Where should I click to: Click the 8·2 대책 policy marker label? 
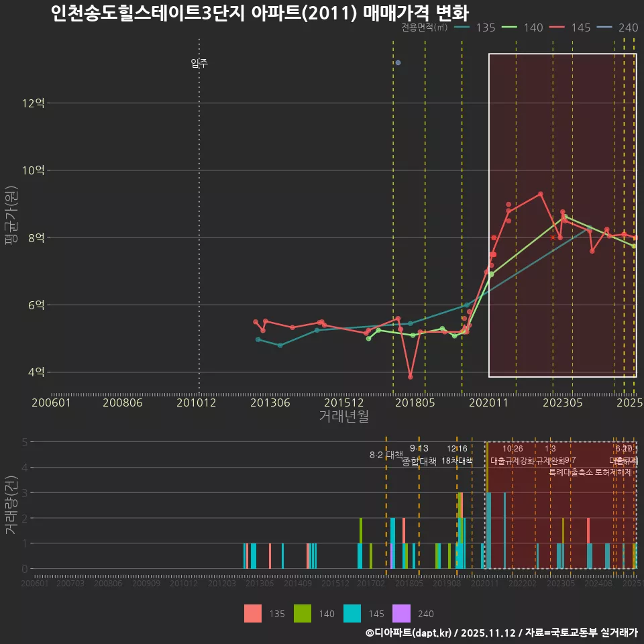[386, 455]
